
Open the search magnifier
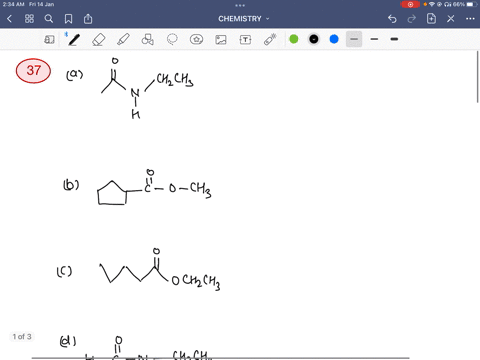pos(49,19)
